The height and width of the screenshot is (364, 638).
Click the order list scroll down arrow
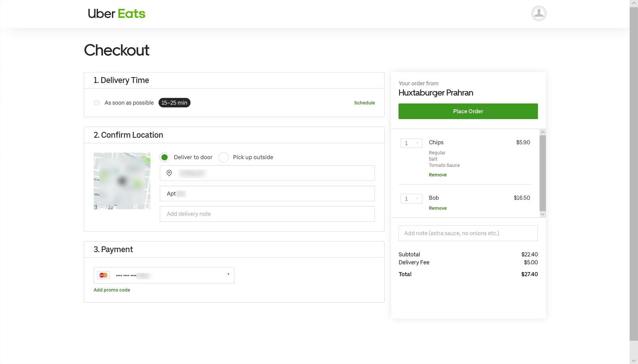(543, 214)
